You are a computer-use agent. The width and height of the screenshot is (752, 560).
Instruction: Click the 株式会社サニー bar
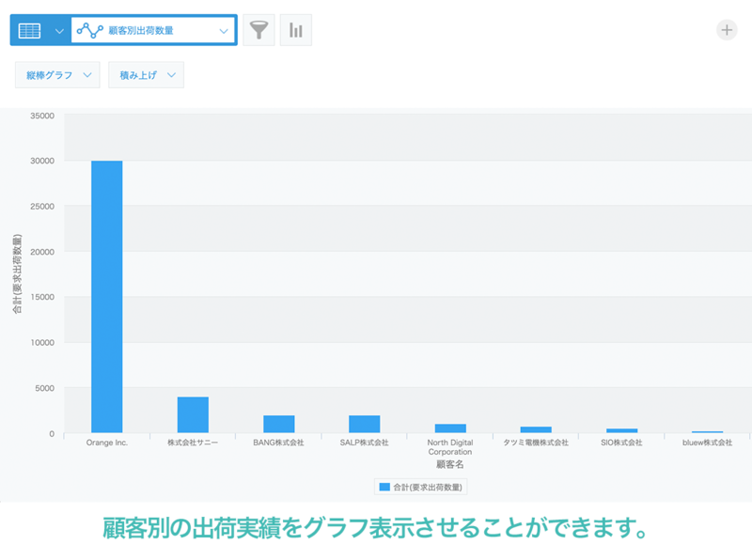coord(193,414)
